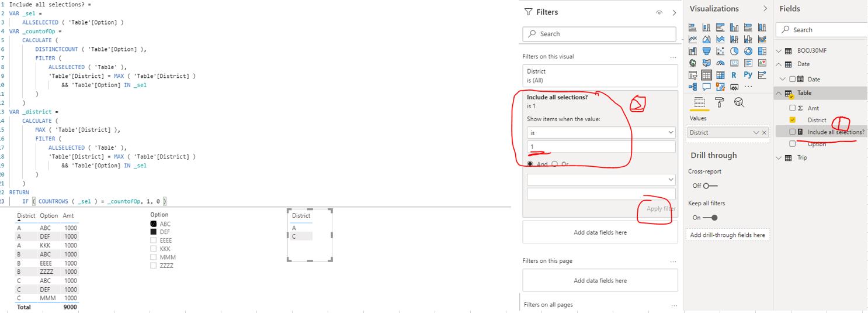
Task: Select the Or radio button
Action: pos(554,164)
